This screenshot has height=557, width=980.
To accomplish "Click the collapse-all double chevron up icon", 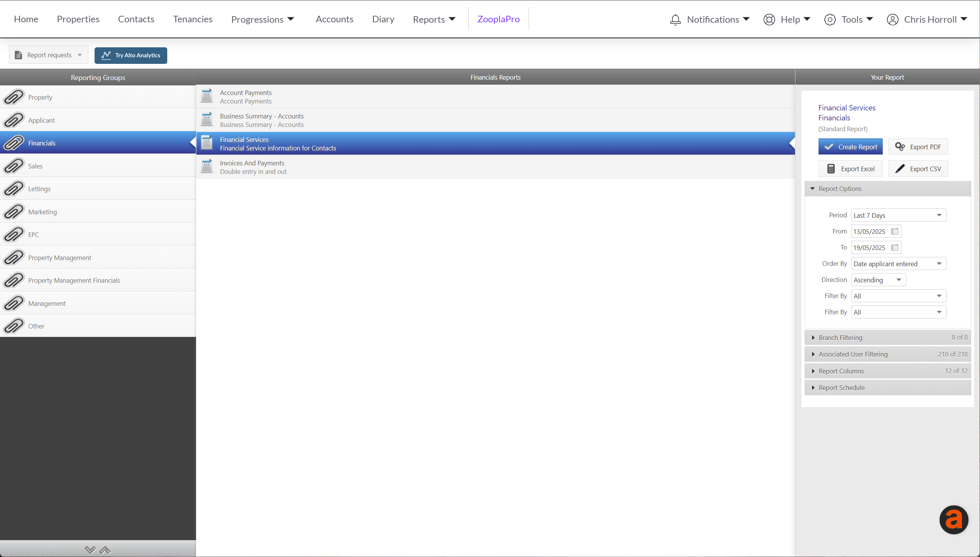I will (105, 550).
